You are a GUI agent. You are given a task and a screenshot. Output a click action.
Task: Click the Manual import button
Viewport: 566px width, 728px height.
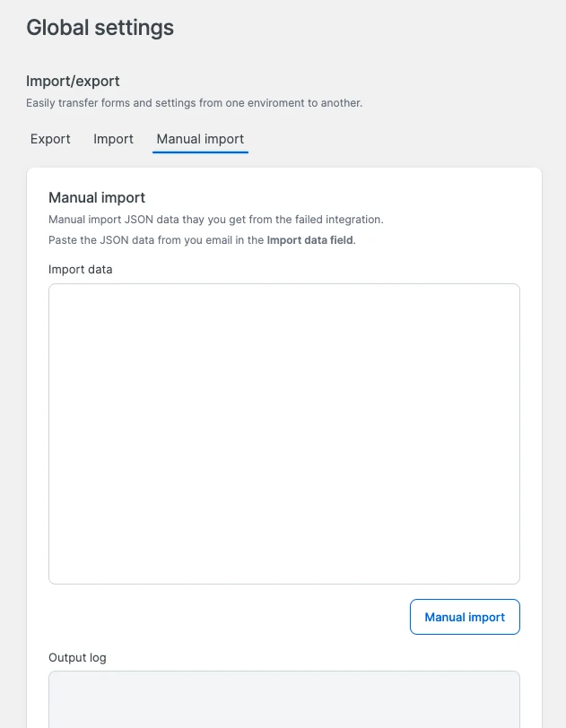(x=465, y=617)
